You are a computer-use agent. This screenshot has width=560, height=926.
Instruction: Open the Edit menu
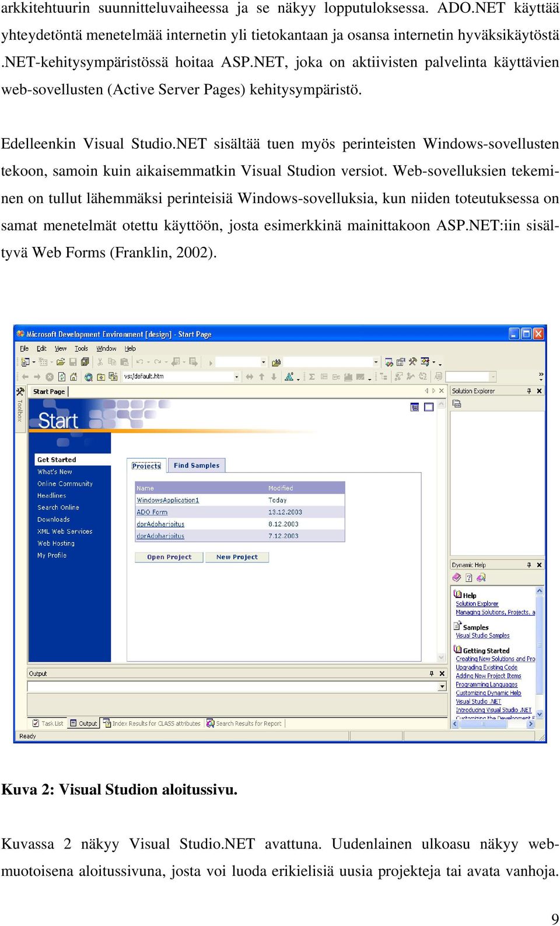click(41, 348)
